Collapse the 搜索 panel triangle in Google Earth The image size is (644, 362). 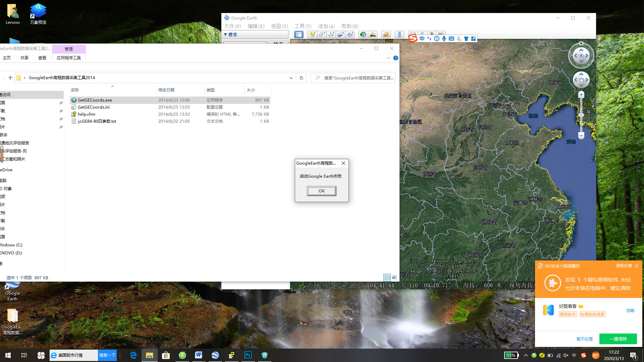point(225,35)
